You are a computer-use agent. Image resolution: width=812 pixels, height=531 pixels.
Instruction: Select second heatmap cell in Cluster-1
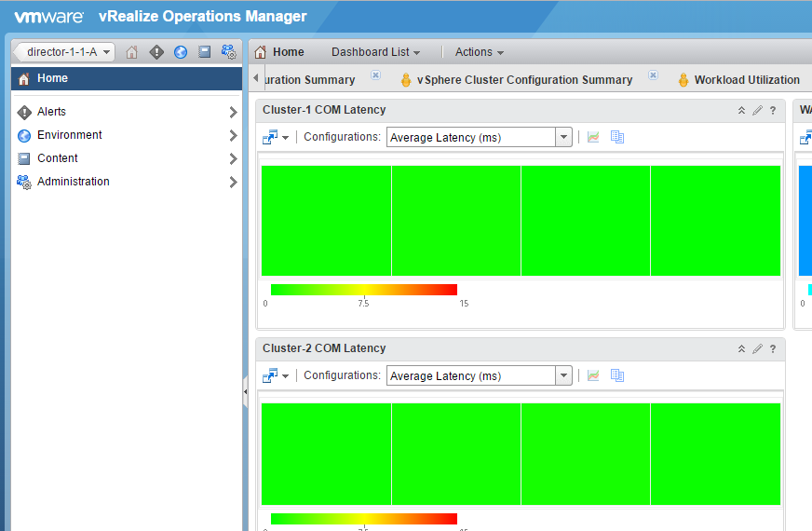456,221
